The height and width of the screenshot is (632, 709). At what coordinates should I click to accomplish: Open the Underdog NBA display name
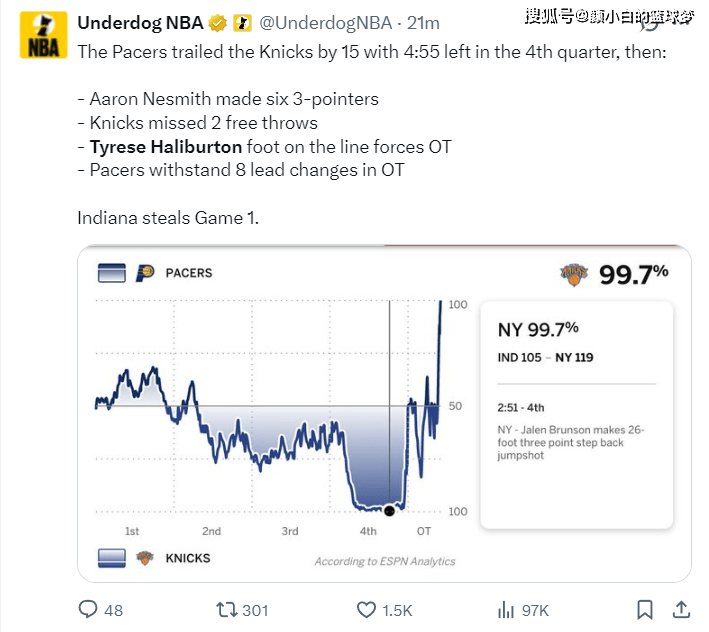tap(140, 23)
